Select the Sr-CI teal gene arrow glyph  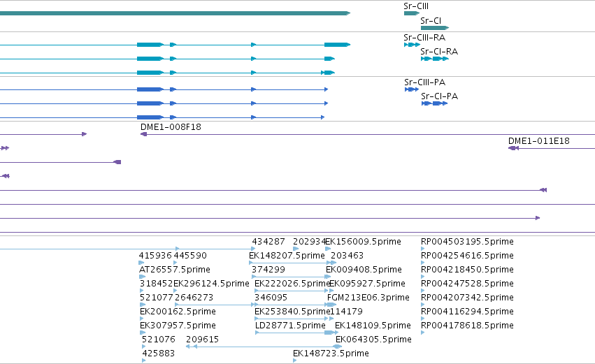point(434,28)
